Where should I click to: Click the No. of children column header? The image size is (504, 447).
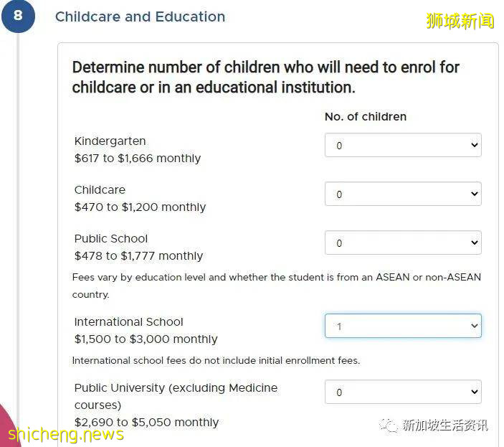[365, 116]
